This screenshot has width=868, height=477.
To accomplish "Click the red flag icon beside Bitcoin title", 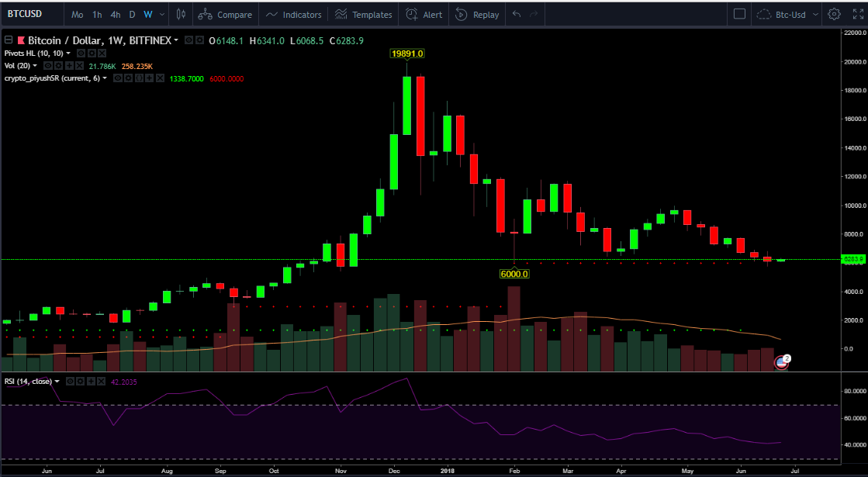I will click(21, 40).
